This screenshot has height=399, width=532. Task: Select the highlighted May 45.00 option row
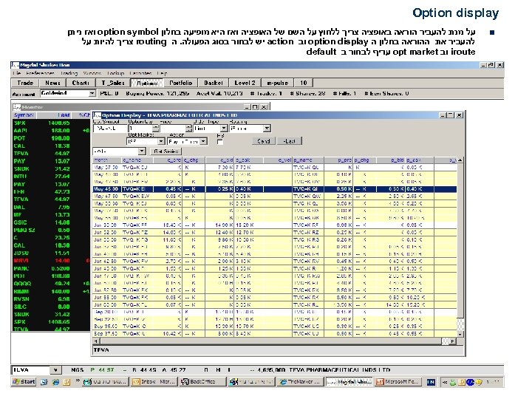tap(275, 189)
